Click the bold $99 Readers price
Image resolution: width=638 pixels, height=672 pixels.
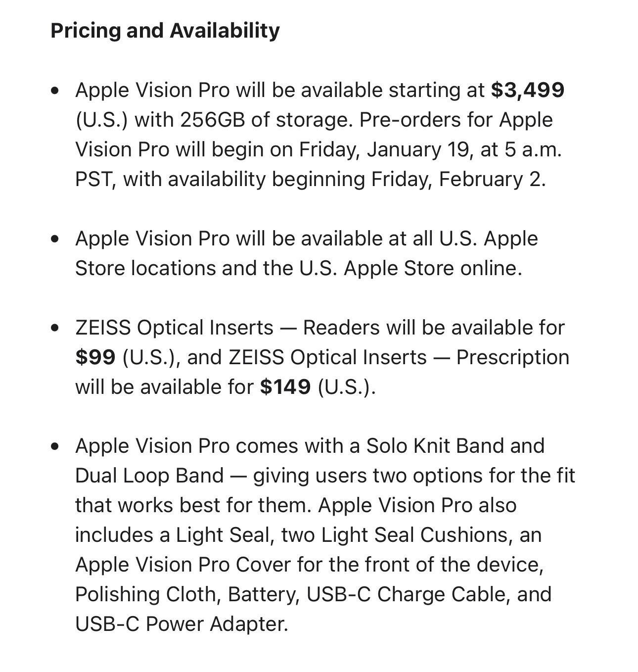tap(95, 357)
